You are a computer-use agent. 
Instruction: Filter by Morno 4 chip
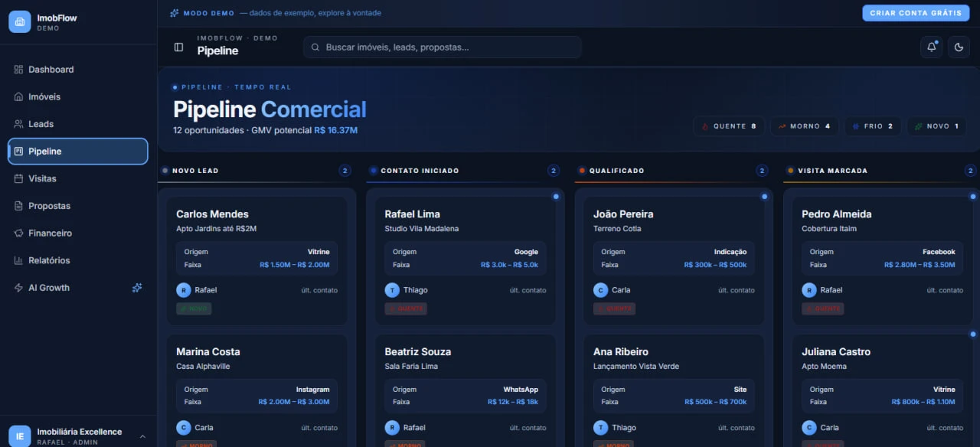click(x=804, y=126)
